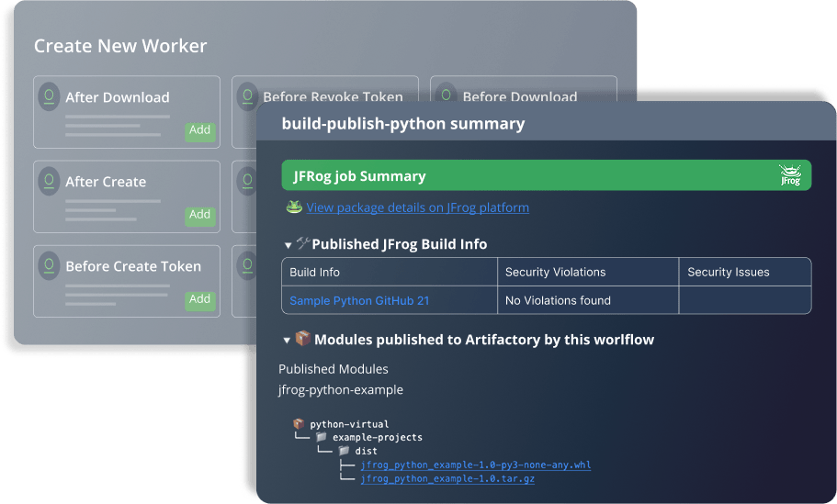Click the package icon by Modules published heading
837x504 pixels.
click(x=302, y=338)
